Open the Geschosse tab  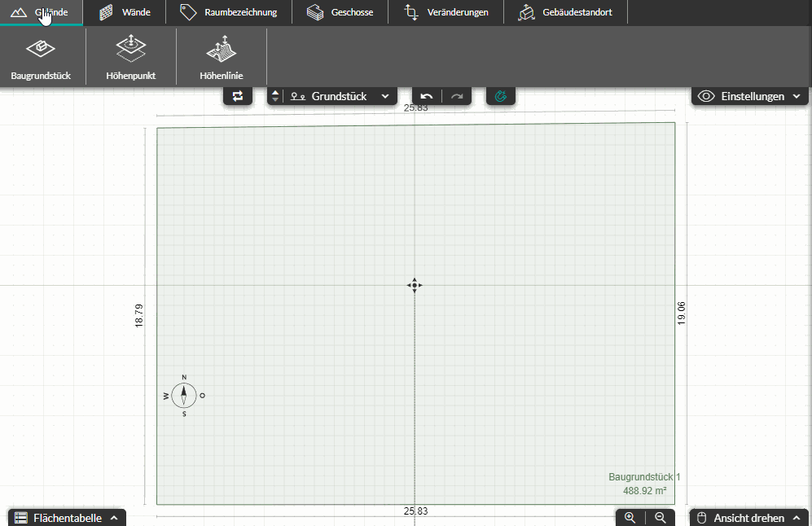click(340, 12)
